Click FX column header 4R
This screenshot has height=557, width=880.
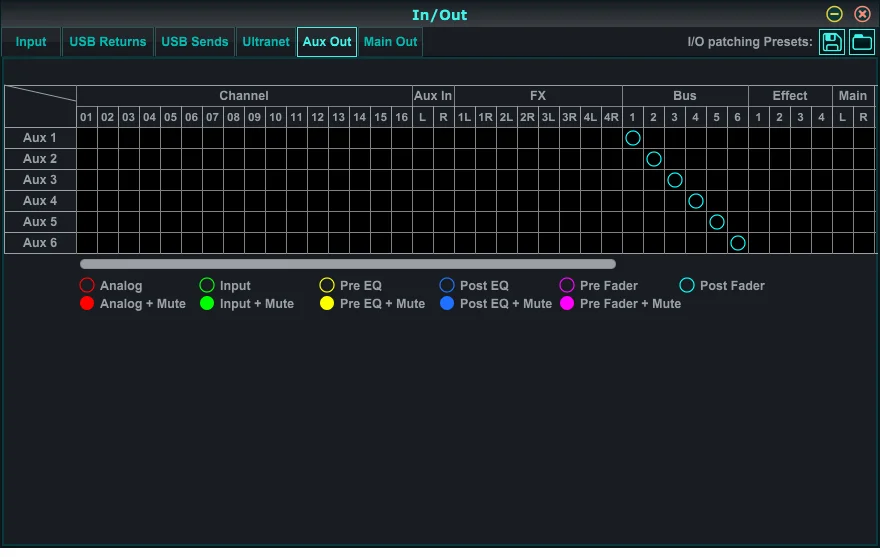pyautogui.click(x=612, y=117)
